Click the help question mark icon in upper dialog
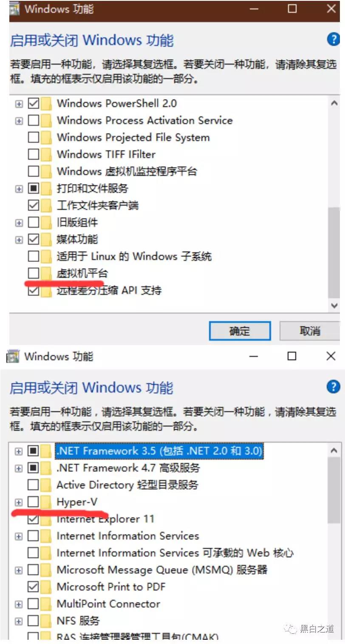This screenshot has height=644, width=345. (x=333, y=40)
